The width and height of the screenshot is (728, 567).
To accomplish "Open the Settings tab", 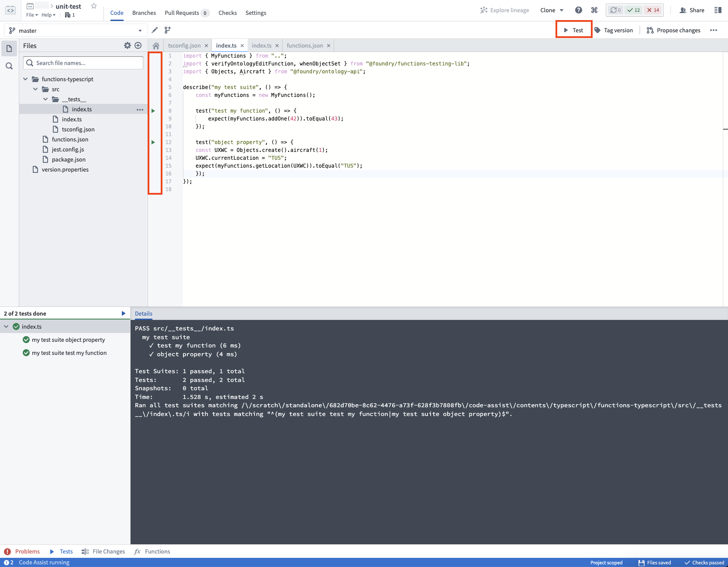I will 256,13.
